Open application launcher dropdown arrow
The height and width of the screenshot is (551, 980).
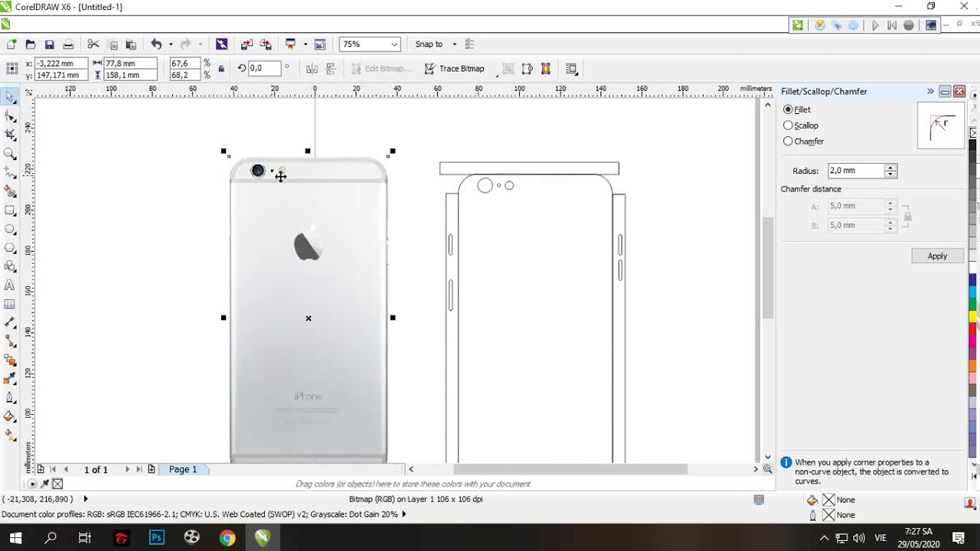(x=305, y=44)
